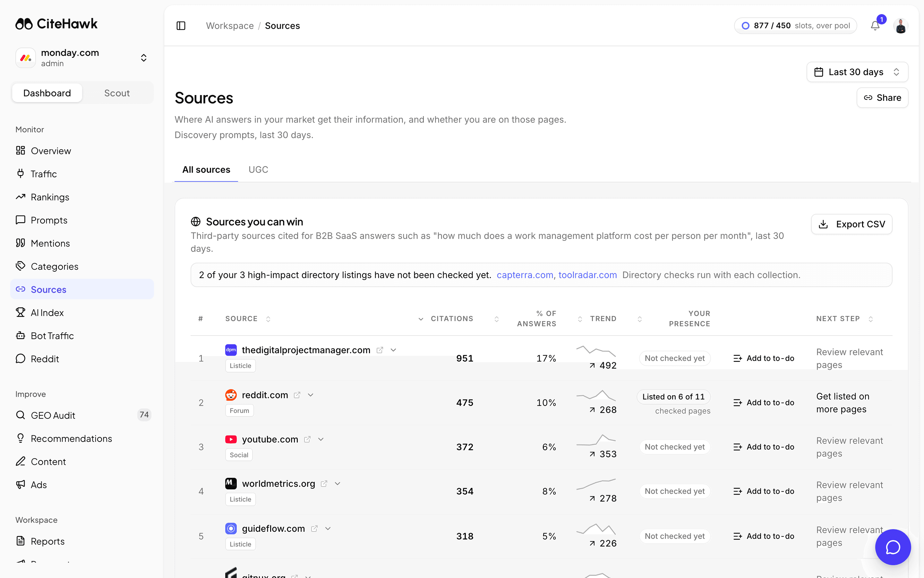The image size is (924, 578).
Task: Sort by % of Answers column
Action: point(525,319)
